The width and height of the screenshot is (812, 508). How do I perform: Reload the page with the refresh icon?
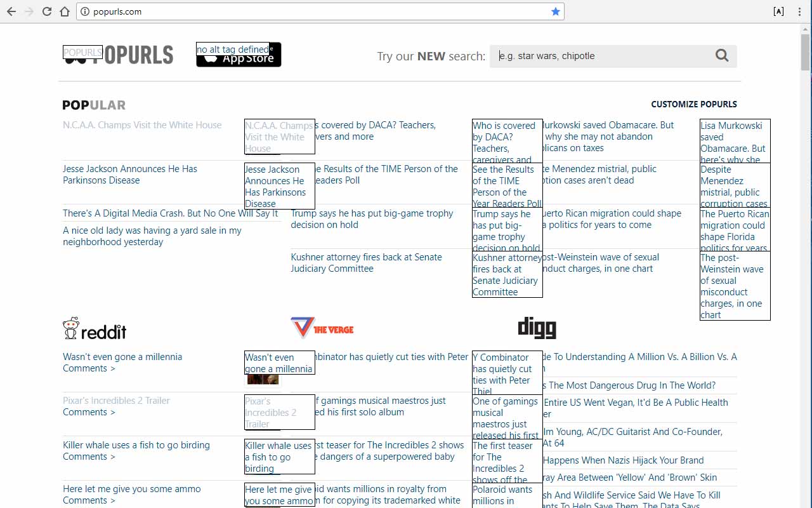pos(47,11)
